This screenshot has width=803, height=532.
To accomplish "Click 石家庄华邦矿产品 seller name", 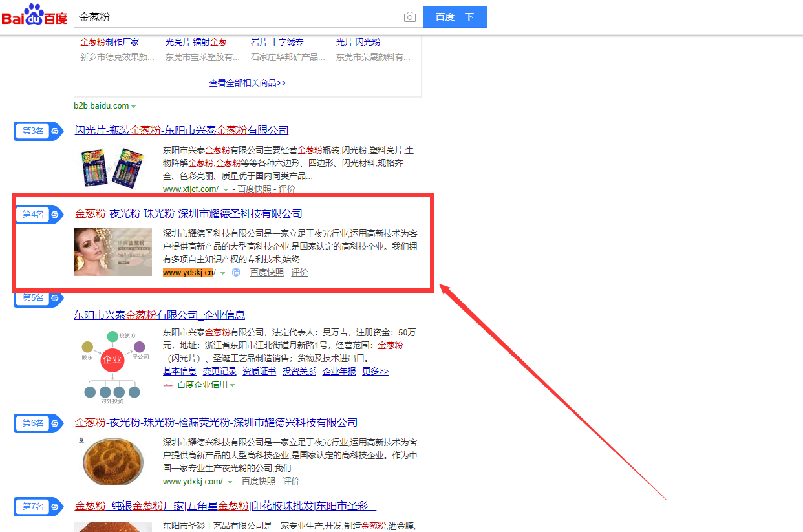I will 288,57.
